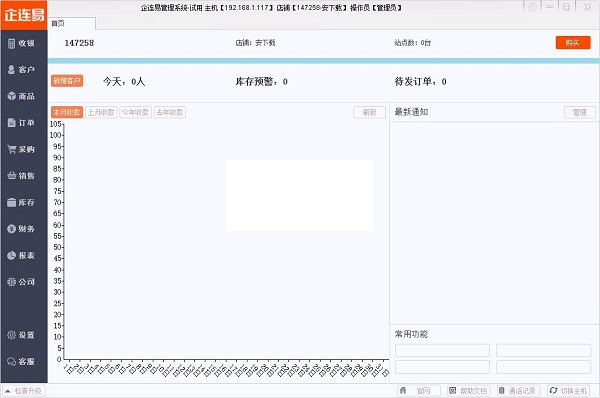Click 检查升级 check for updates
The width and height of the screenshot is (600, 398).
[23, 391]
